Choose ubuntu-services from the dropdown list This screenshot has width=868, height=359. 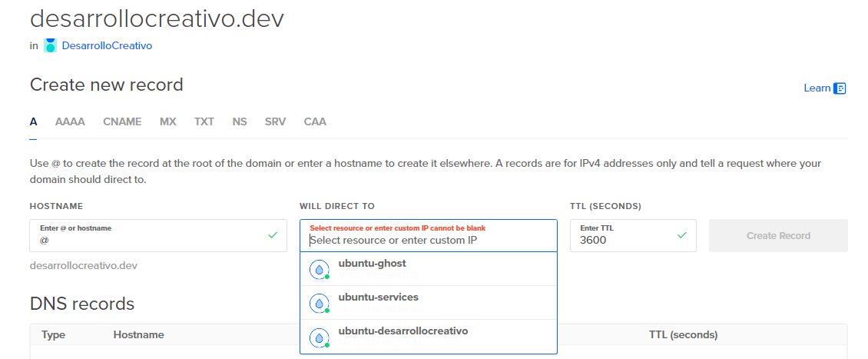[429, 303]
